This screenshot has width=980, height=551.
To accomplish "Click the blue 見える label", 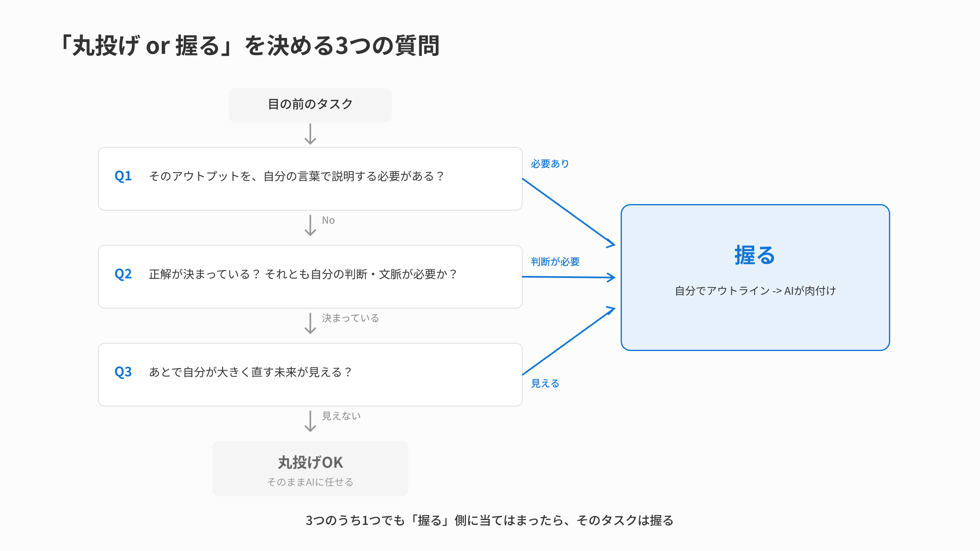I will click(x=545, y=383).
